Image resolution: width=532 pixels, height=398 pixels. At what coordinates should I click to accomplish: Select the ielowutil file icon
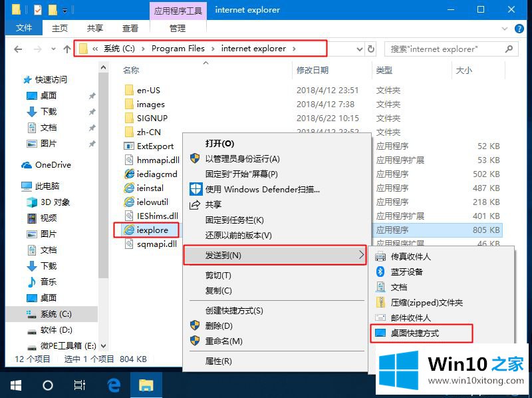(129, 202)
